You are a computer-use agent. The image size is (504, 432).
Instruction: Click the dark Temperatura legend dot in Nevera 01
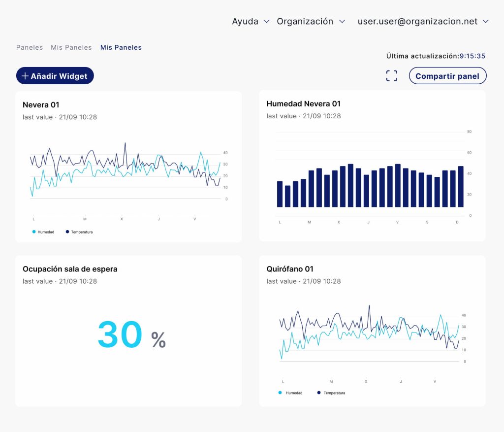click(66, 232)
